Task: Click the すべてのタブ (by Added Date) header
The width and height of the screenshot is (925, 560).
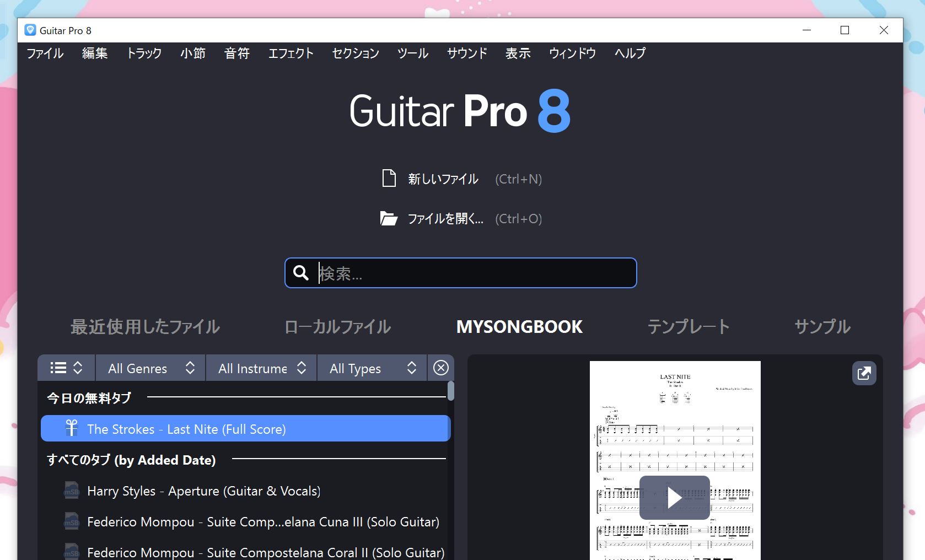Action: (131, 460)
